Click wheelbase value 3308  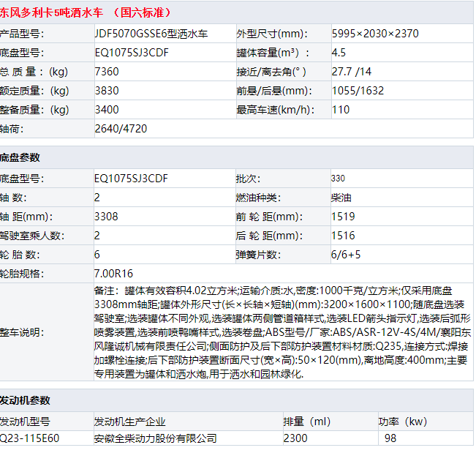click(107, 217)
